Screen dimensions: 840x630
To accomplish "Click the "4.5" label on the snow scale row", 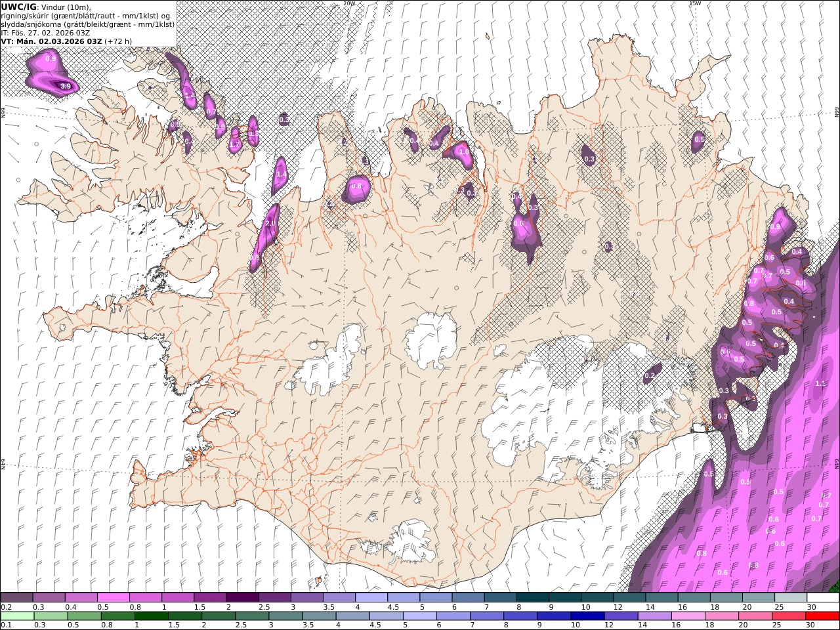I will [x=392, y=607].
